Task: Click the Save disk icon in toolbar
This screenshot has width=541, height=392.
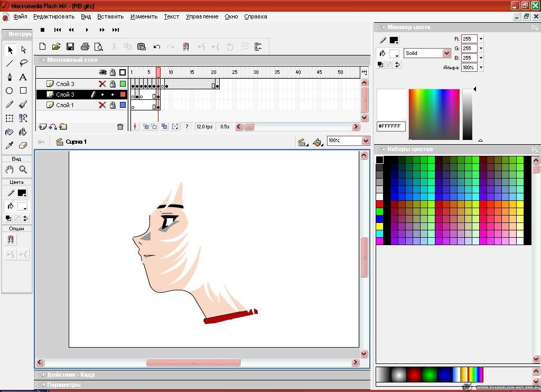Action: coord(70,47)
